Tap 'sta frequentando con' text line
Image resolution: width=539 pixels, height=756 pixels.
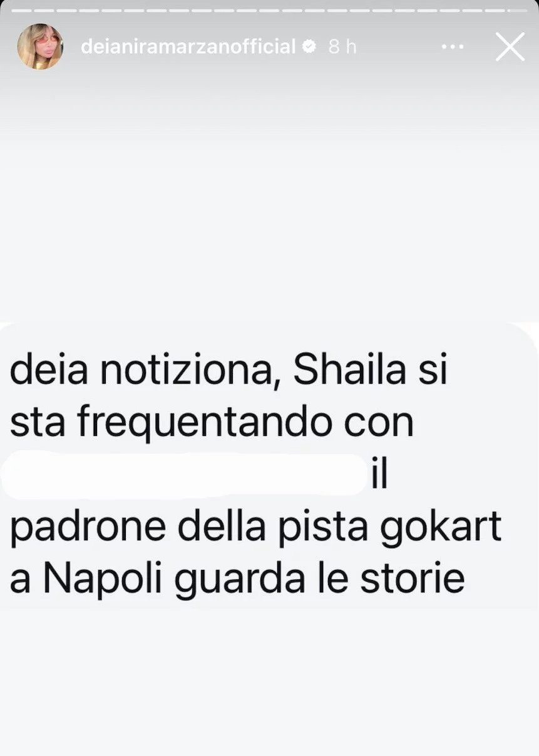pyautogui.click(x=212, y=425)
